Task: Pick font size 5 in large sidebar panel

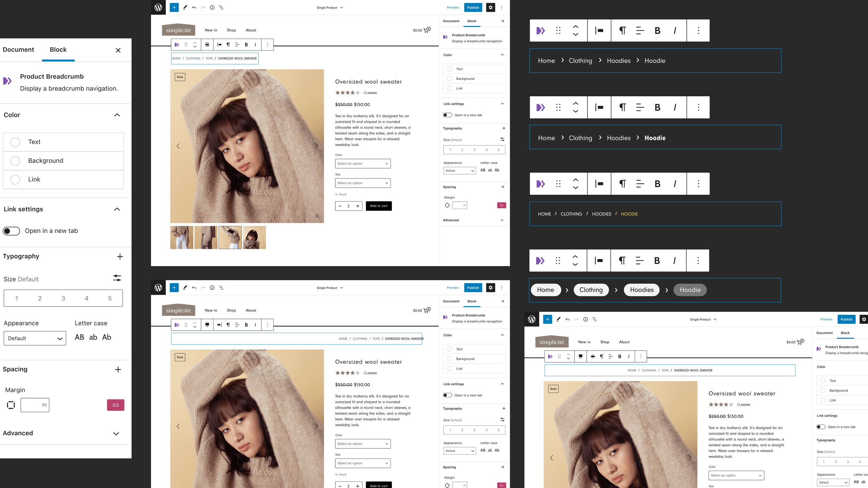Action: pyautogui.click(x=110, y=298)
